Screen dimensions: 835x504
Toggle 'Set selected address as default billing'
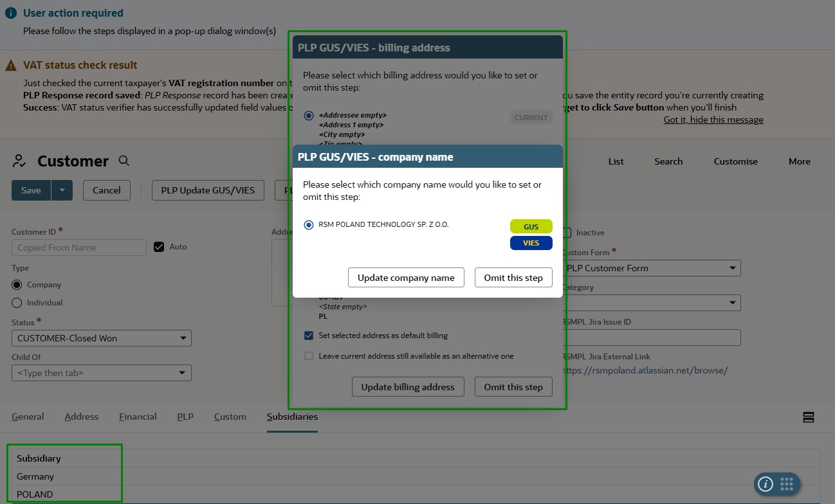tap(309, 336)
